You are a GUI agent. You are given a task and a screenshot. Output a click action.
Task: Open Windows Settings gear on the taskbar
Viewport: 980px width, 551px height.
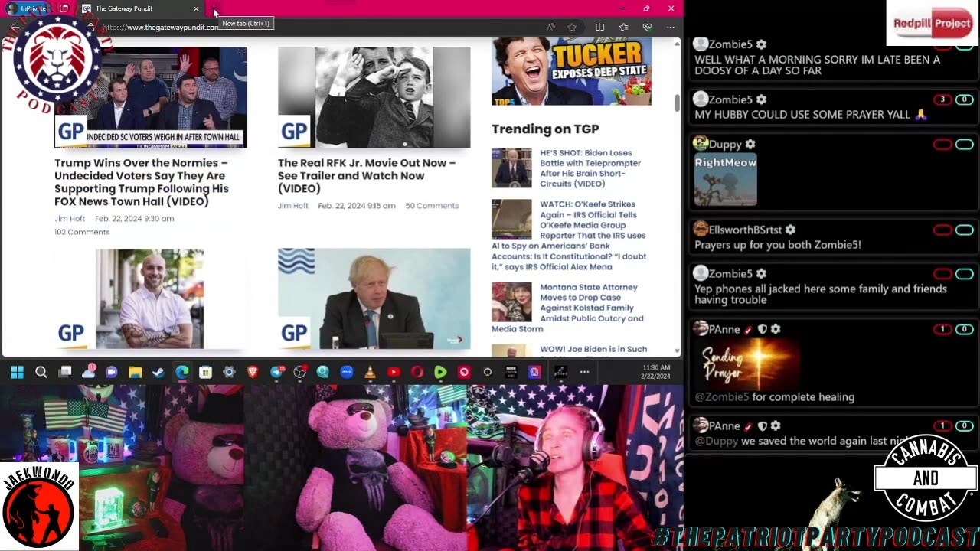coord(229,372)
